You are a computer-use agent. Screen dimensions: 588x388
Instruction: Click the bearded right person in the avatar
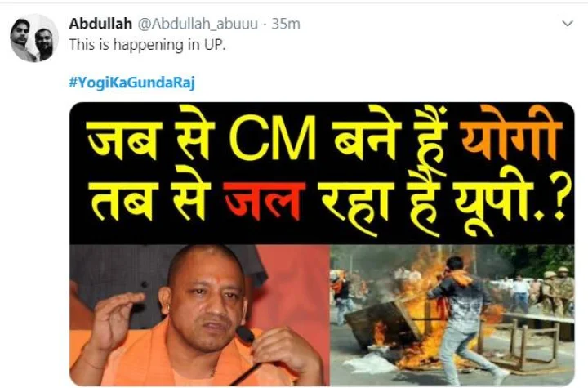point(46,44)
